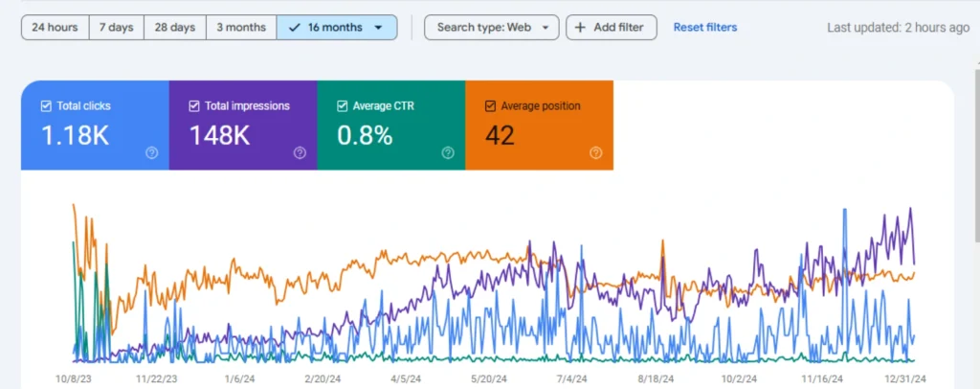Select the 24 hours date range

[x=55, y=28]
